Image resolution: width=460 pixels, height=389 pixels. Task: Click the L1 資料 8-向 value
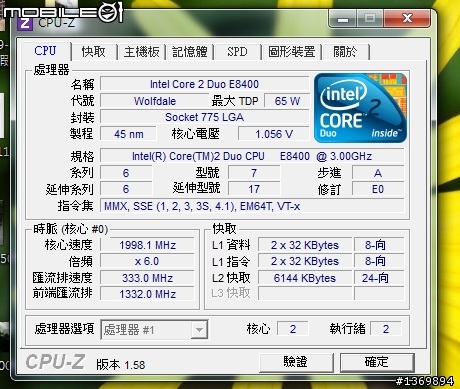tap(379, 245)
